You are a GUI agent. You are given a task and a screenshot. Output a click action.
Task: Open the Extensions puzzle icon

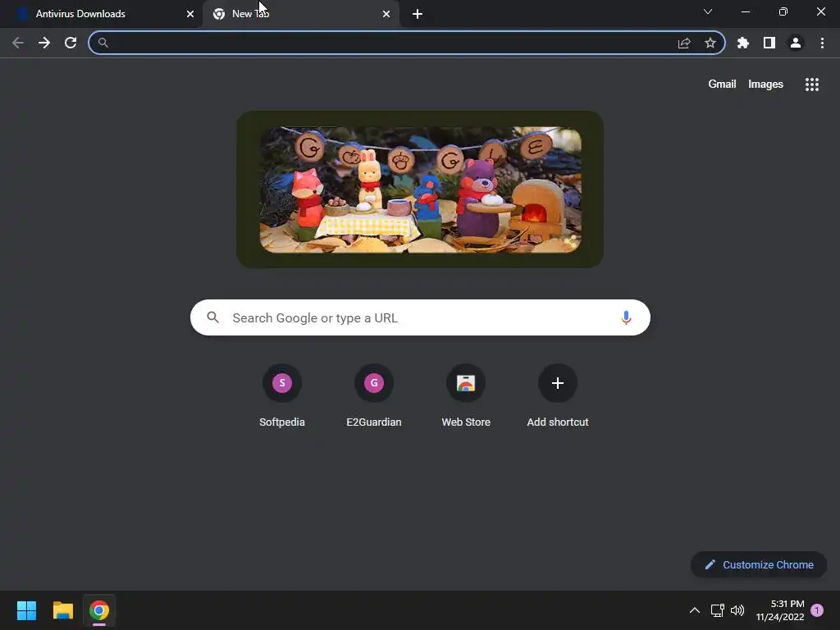click(743, 43)
